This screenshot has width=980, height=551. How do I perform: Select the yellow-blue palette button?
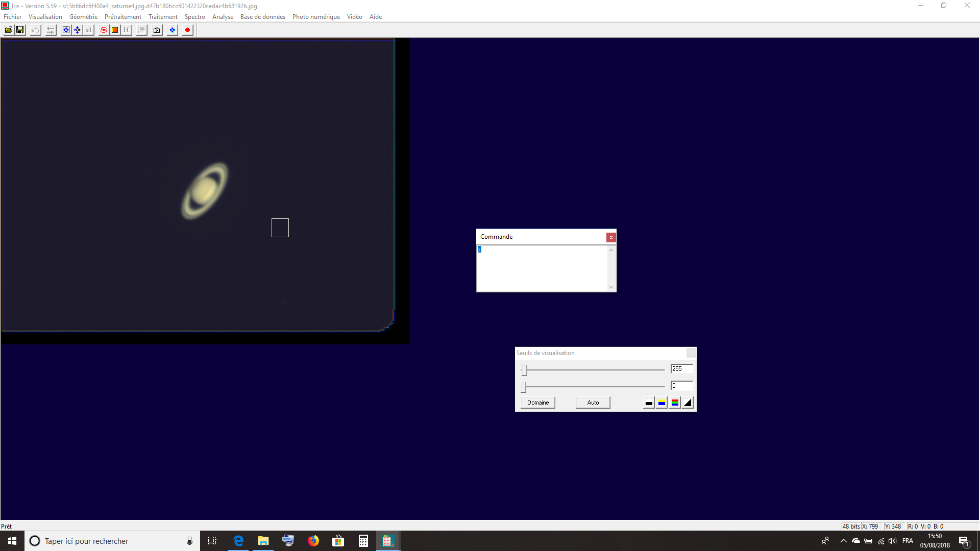[x=661, y=403]
